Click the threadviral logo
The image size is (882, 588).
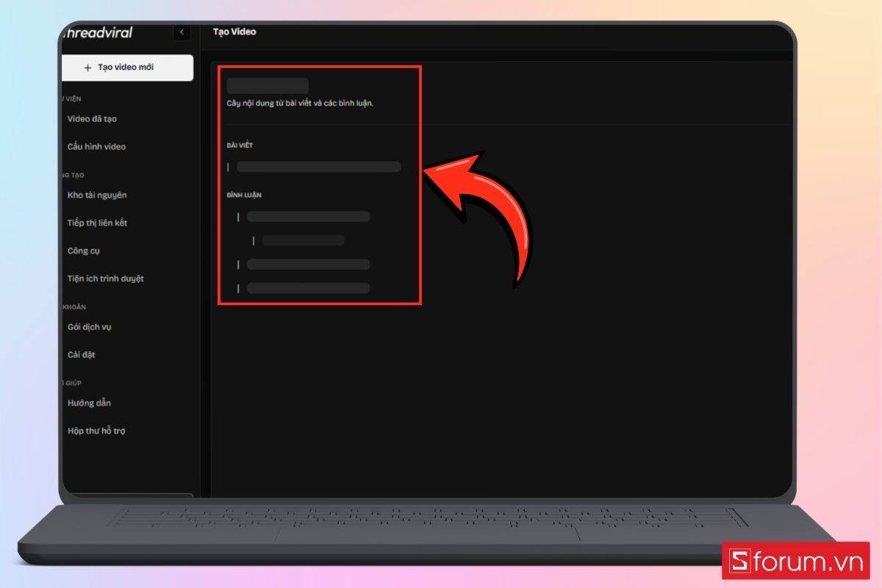[98, 32]
